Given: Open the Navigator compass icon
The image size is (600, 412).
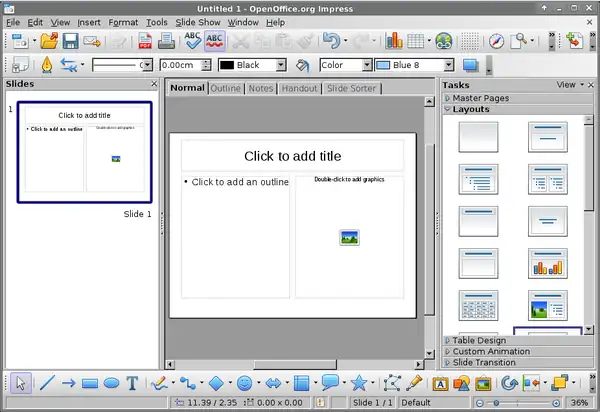Looking at the screenshot, I should pos(496,41).
